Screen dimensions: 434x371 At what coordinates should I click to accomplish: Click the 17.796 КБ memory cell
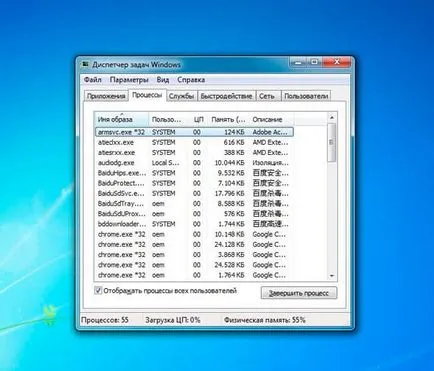click(x=229, y=193)
